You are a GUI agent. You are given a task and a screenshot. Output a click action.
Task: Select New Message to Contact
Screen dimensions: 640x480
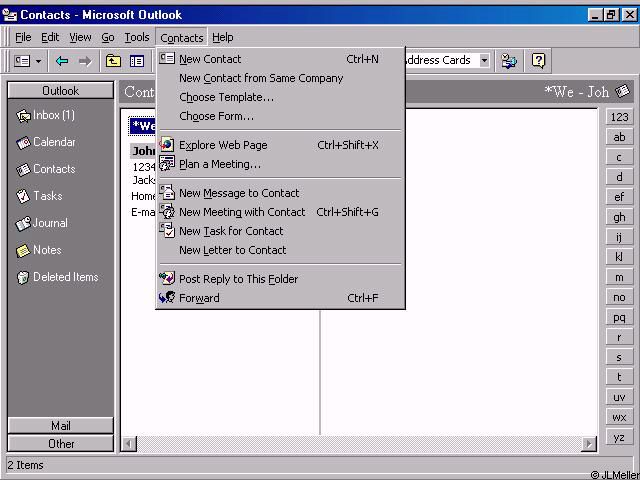coord(280,193)
